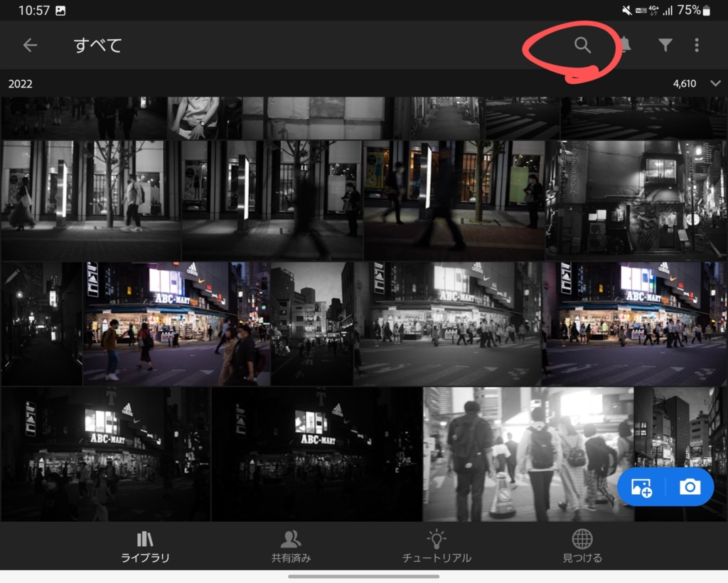The image size is (728, 583).
Task: Tap the すべて album title
Action: pyautogui.click(x=98, y=45)
